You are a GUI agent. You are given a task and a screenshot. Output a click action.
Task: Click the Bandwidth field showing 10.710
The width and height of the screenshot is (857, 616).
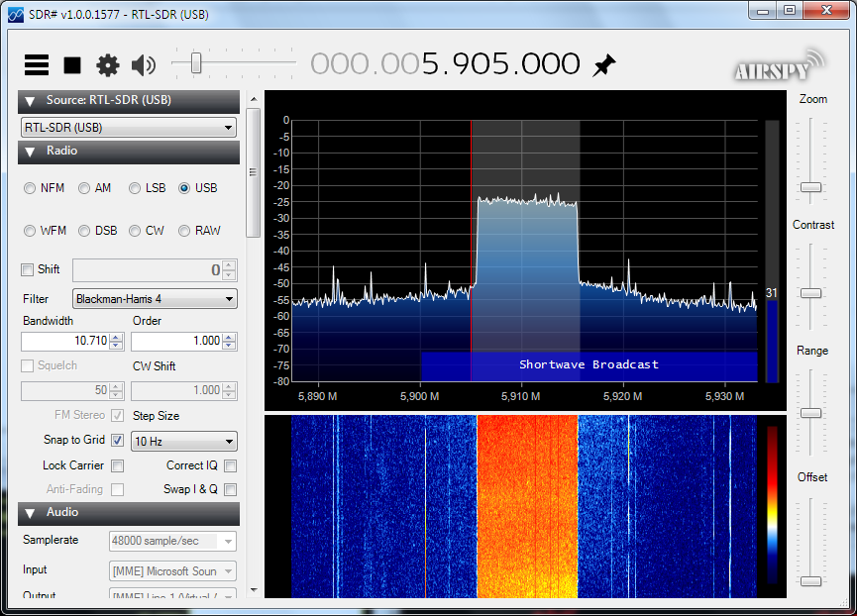click(x=65, y=342)
